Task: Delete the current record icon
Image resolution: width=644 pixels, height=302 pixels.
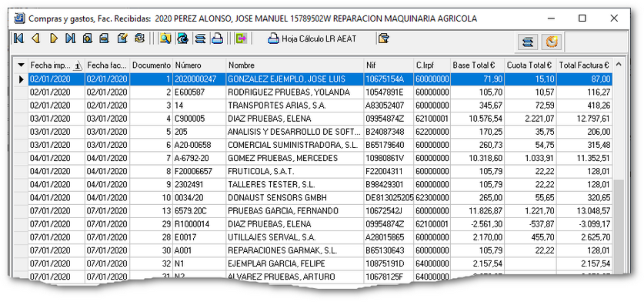Action: tap(105, 39)
